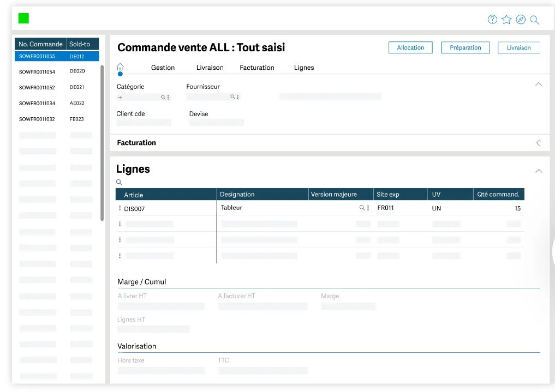
Task: Collapse the Lignes section chevron
Action: coord(539,171)
